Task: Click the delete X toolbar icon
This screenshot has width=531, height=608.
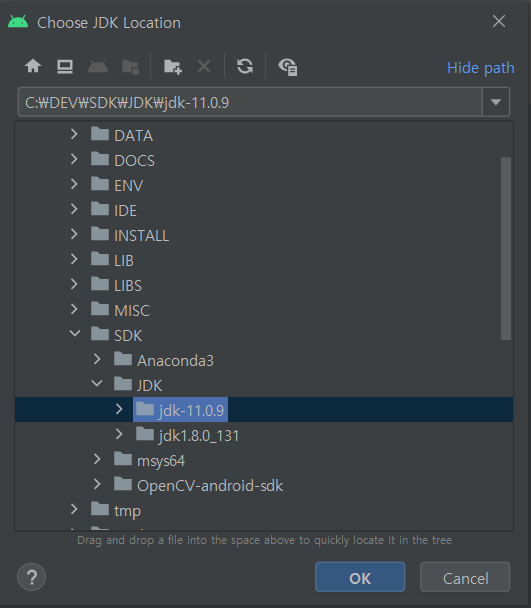Action: (204, 66)
